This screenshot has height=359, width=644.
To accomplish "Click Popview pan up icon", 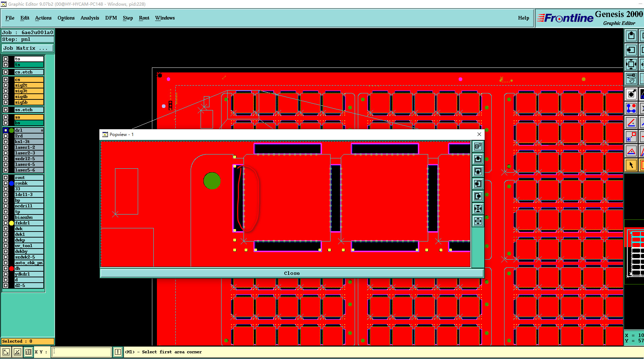I will click(478, 159).
